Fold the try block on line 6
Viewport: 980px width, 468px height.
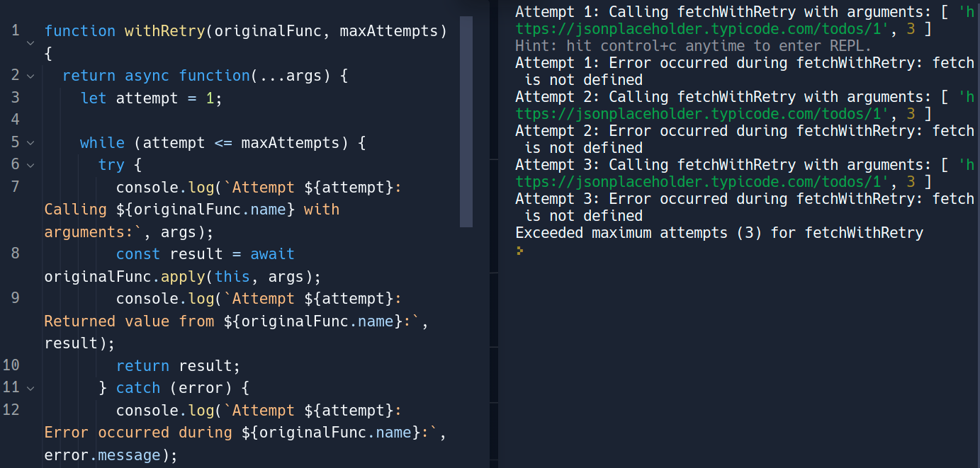pyautogui.click(x=30, y=165)
